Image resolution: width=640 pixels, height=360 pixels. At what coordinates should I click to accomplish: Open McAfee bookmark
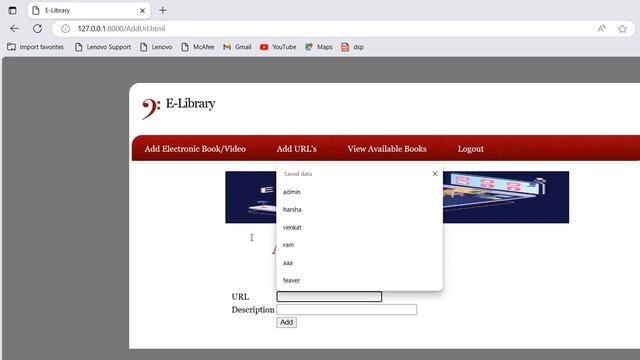(198, 47)
